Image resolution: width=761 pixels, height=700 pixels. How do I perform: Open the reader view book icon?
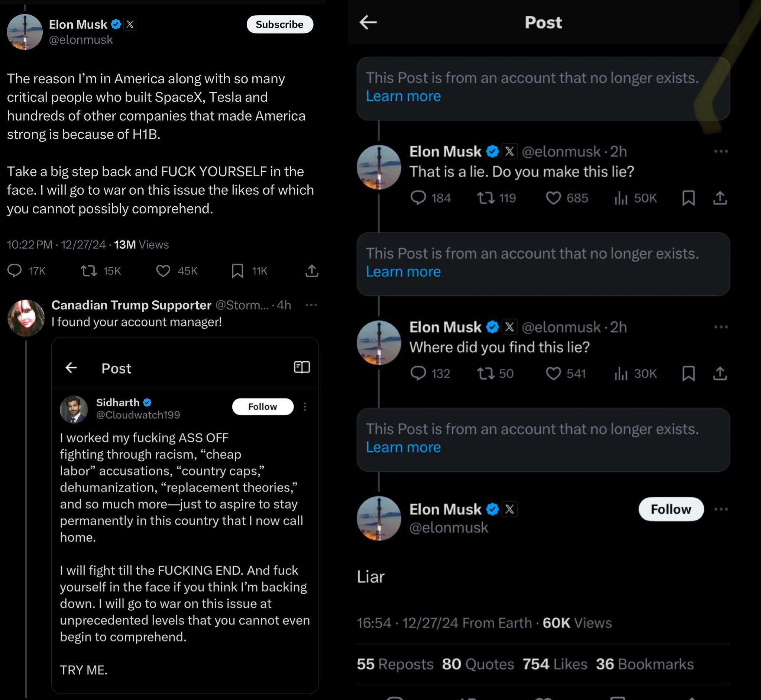[302, 367]
